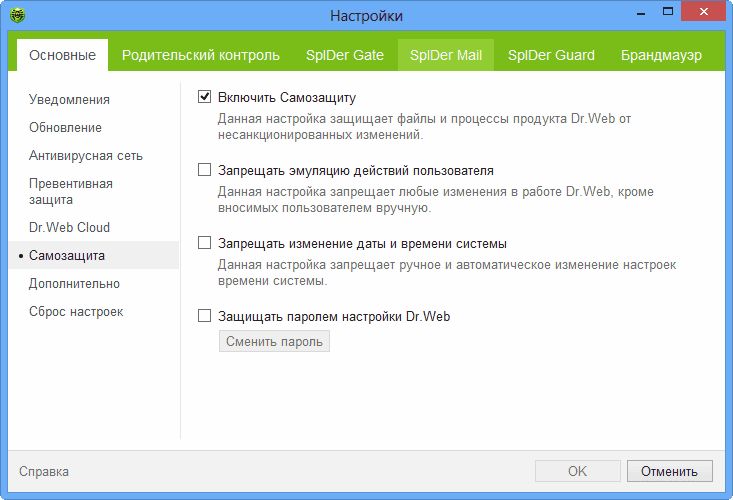Uncheck Включить Самозащиту checkbox
The image size is (733, 500).
(204, 97)
